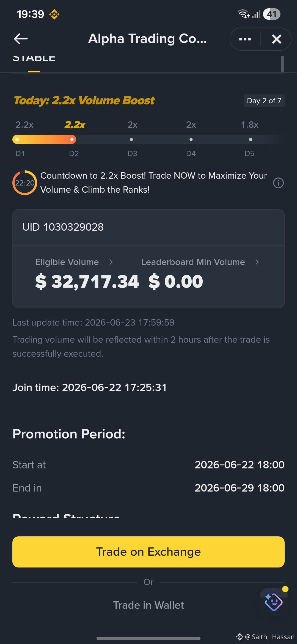297x644 pixels.
Task: Close the mini program with X
Action: click(x=276, y=39)
